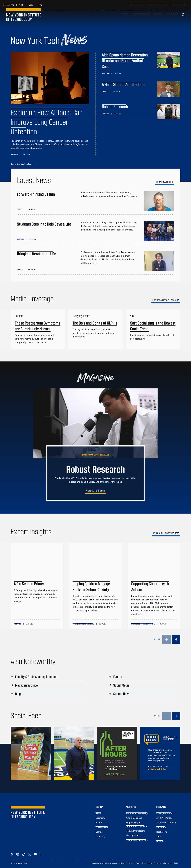
Task: Read The Do's and Don'ts of GLP-1s
Action: (95, 323)
